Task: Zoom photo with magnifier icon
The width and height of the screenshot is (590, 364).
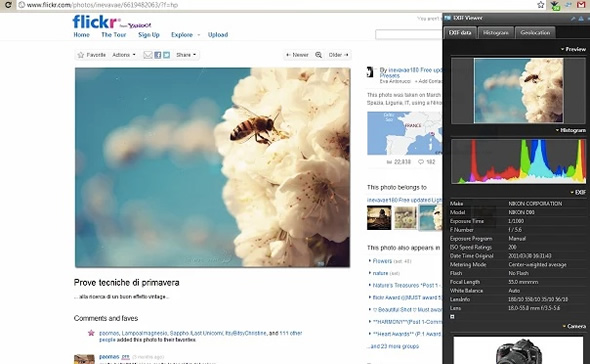Action: pos(318,55)
